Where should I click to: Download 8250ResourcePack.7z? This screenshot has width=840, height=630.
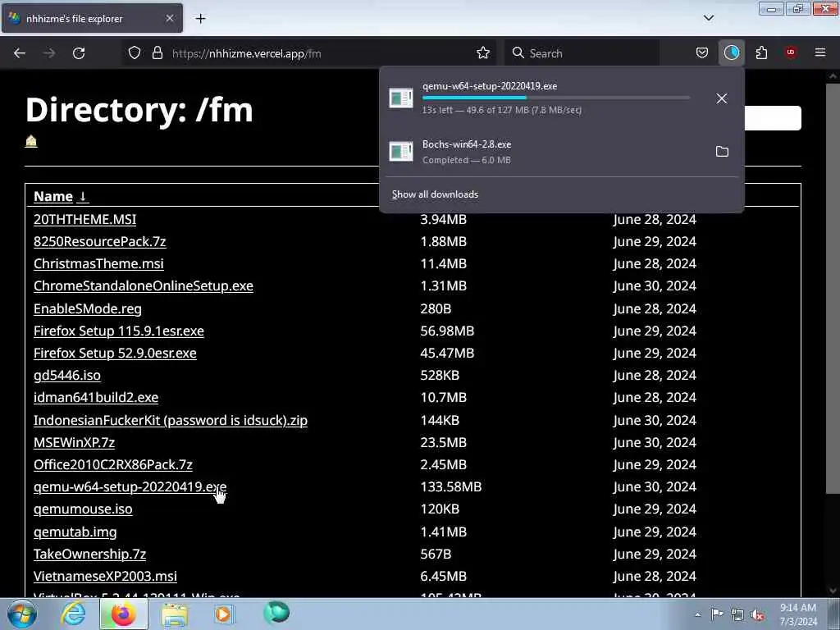pyautogui.click(x=99, y=242)
